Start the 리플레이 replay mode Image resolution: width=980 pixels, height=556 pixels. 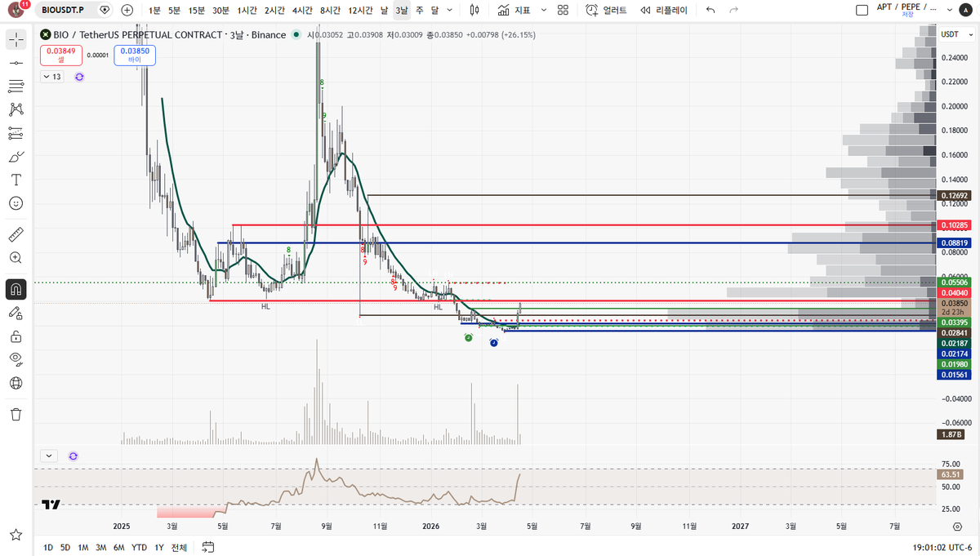(x=664, y=11)
